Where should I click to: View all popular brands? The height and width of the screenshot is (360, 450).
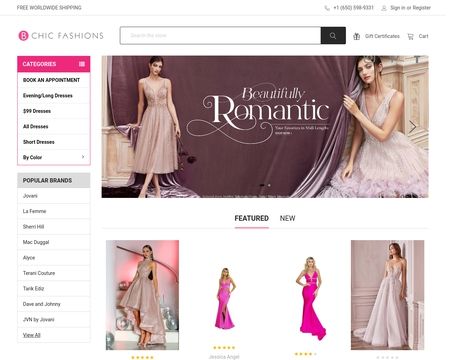[32, 335]
